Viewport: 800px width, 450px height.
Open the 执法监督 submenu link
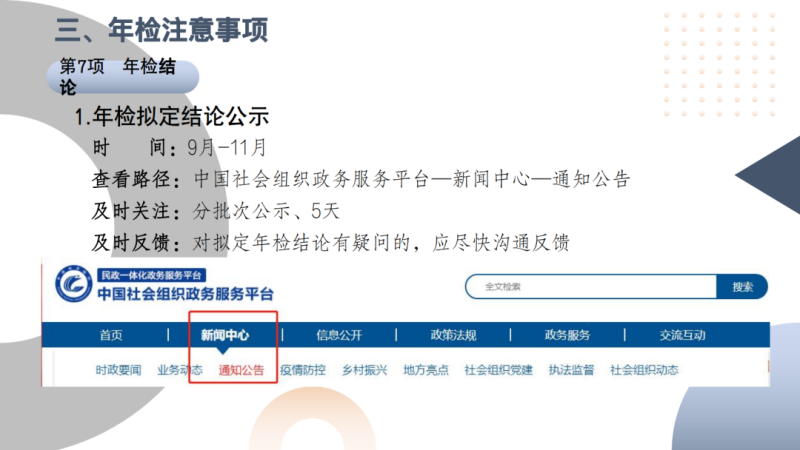point(571,370)
